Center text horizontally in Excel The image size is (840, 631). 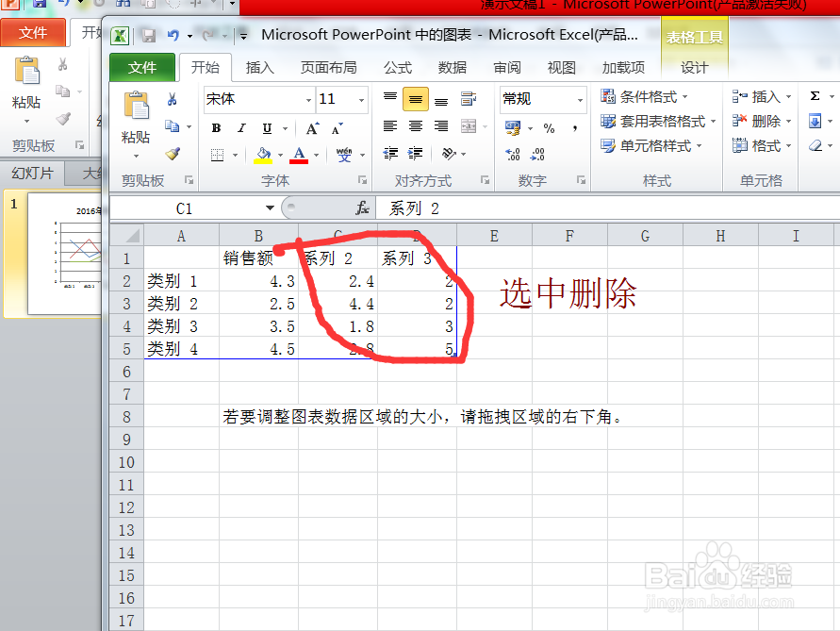[416, 126]
